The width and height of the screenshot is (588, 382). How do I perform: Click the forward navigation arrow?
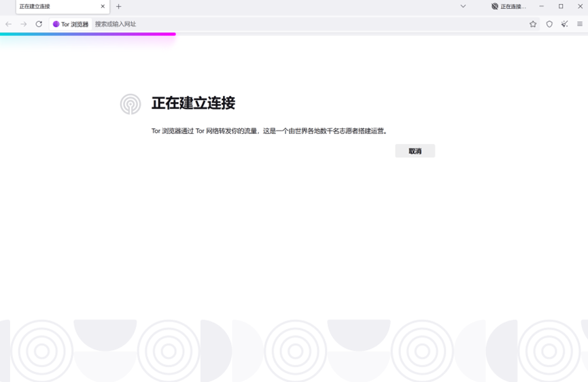(x=24, y=24)
